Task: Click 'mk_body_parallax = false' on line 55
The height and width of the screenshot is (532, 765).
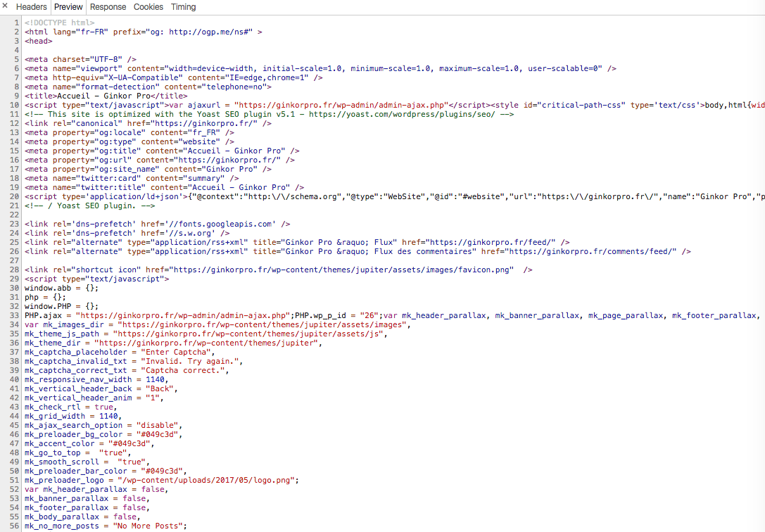Action: click(x=80, y=517)
